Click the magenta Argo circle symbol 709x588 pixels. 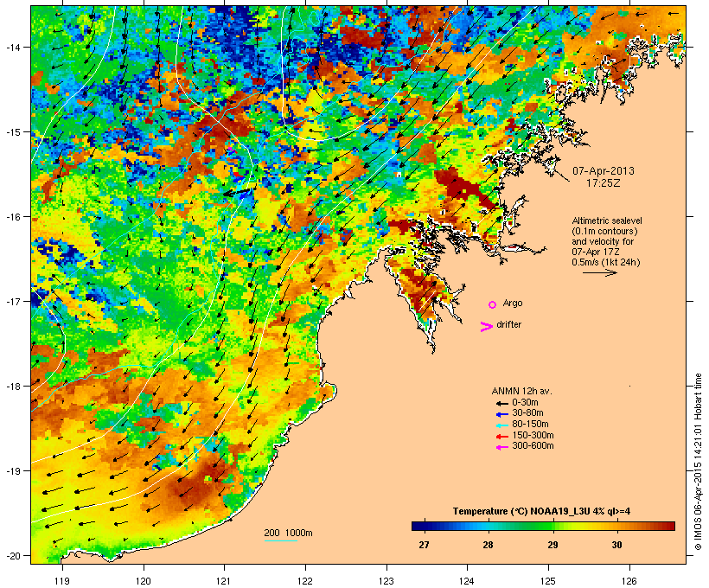coord(493,304)
